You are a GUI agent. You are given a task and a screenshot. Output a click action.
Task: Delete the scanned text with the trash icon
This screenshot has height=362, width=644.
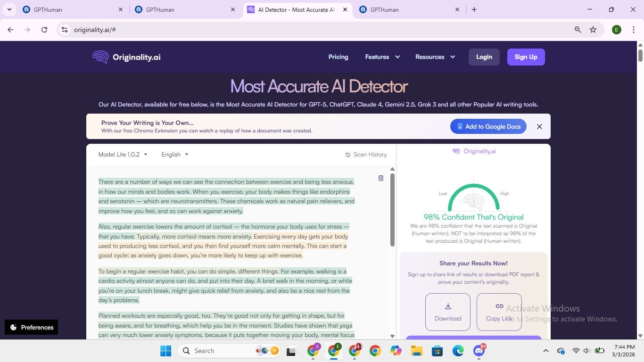click(381, 178)
